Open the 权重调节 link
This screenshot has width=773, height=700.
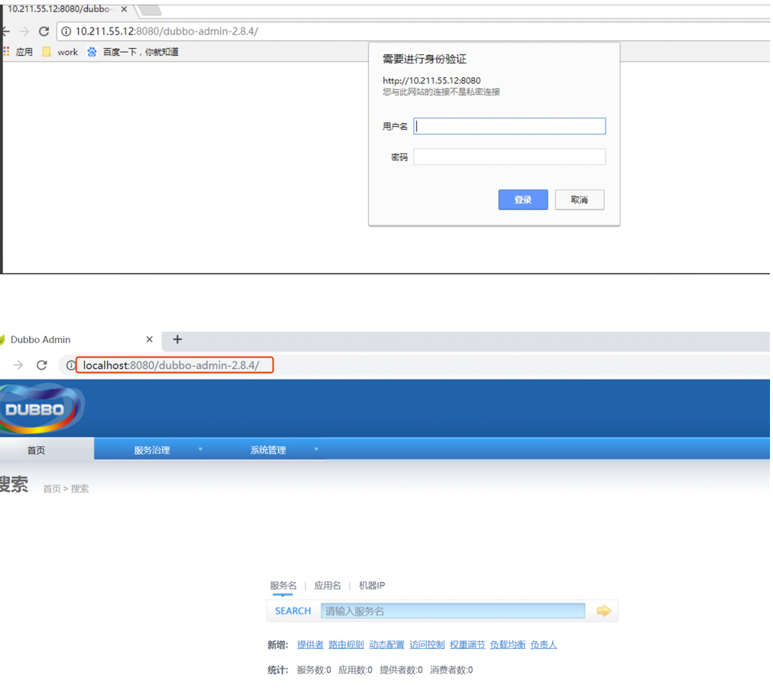(467, 645)
